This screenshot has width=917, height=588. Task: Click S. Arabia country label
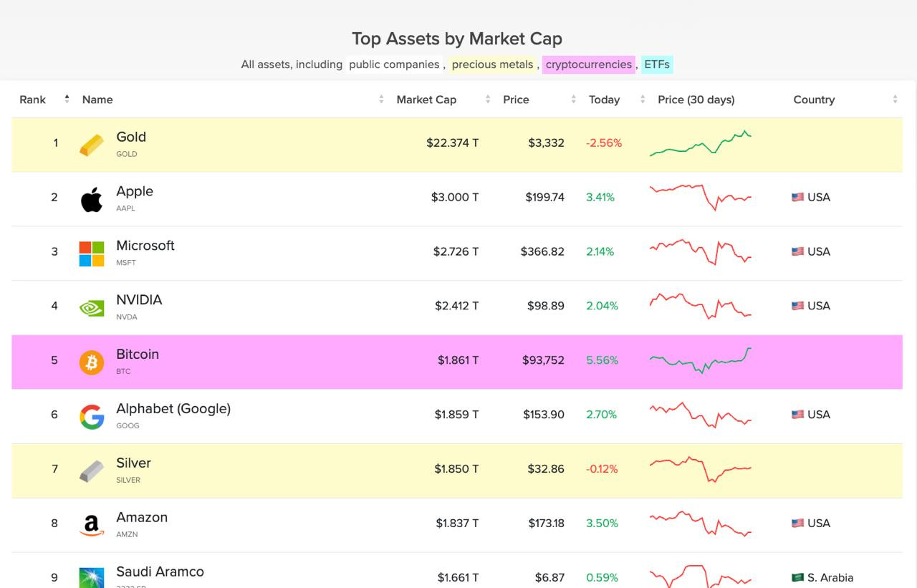pos(830,577)
